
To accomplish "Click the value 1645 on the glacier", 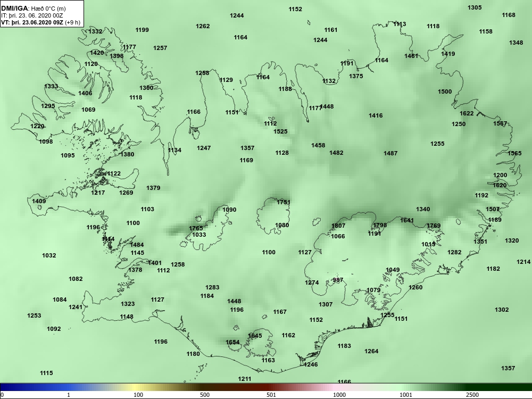I will click(x=255, y=336).
